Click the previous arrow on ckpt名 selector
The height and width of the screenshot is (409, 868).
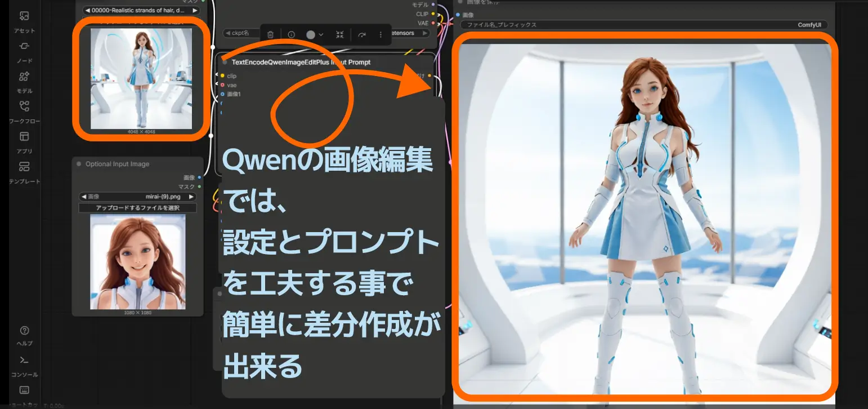coord(227,33)
